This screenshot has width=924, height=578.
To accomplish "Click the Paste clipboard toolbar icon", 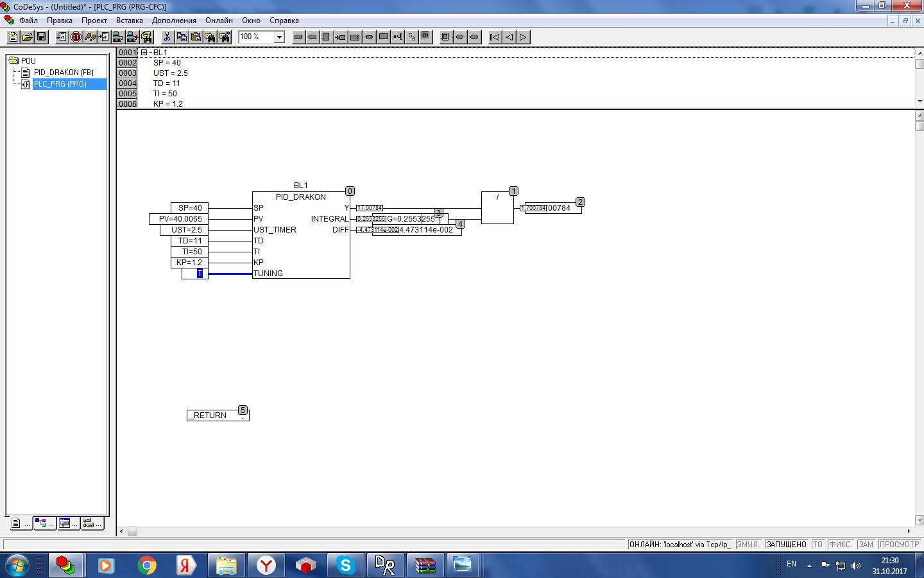I will [x=196, y=37].
